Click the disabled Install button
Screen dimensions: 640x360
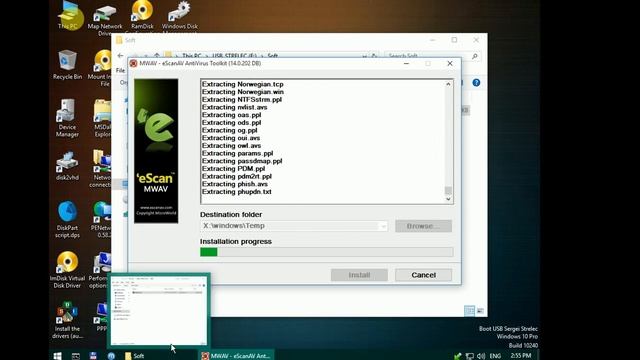pyautogui.click(x=359, y=275)
